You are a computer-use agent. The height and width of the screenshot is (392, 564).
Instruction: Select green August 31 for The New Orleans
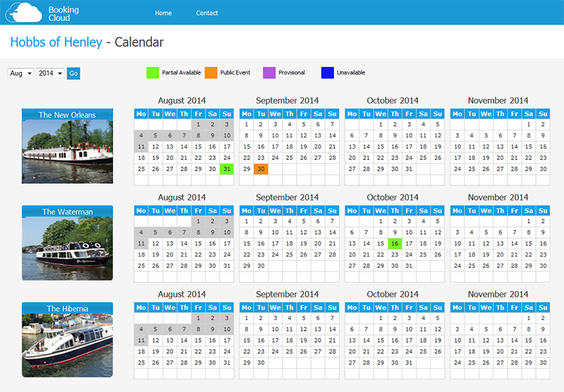pyautogui.click(x=226, y=169)
